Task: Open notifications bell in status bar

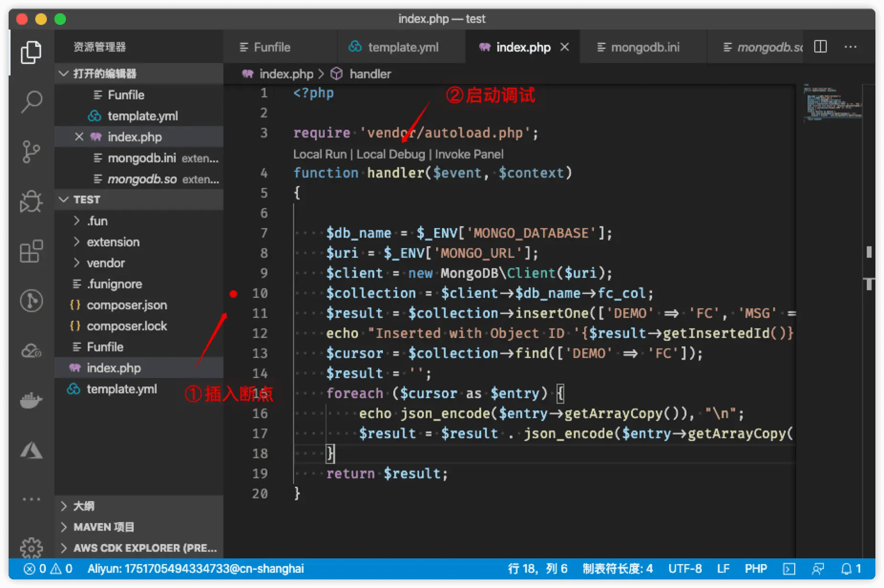Action: pyautogui.click(x=851, y=568)
